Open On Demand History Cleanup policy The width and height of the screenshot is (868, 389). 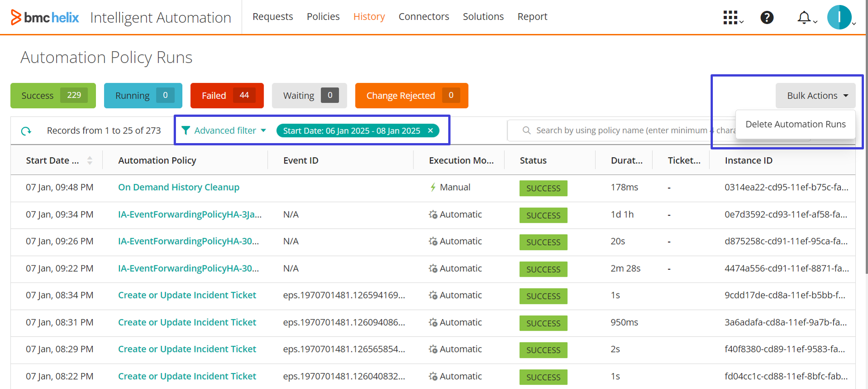click(179, 187)
